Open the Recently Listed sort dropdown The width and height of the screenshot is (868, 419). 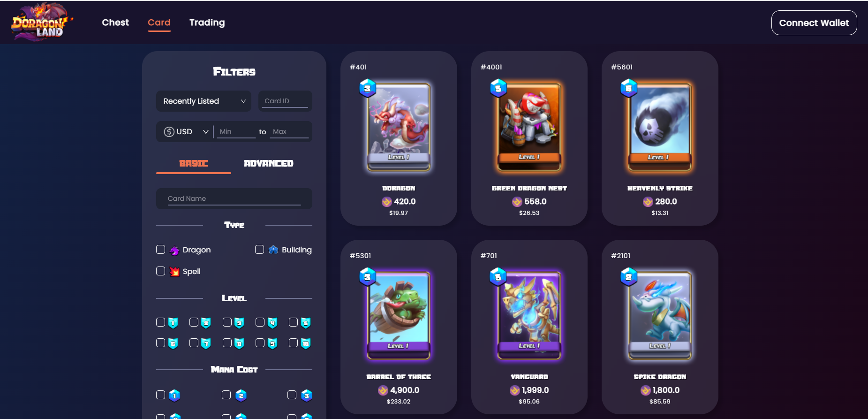tap(204, 101)
